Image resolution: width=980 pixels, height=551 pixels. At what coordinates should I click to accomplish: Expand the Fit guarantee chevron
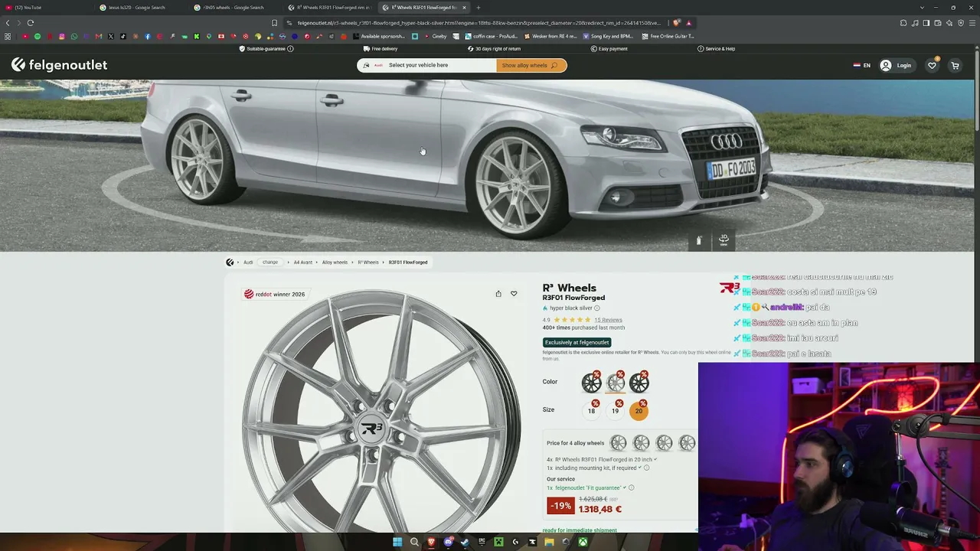(624, 487)
